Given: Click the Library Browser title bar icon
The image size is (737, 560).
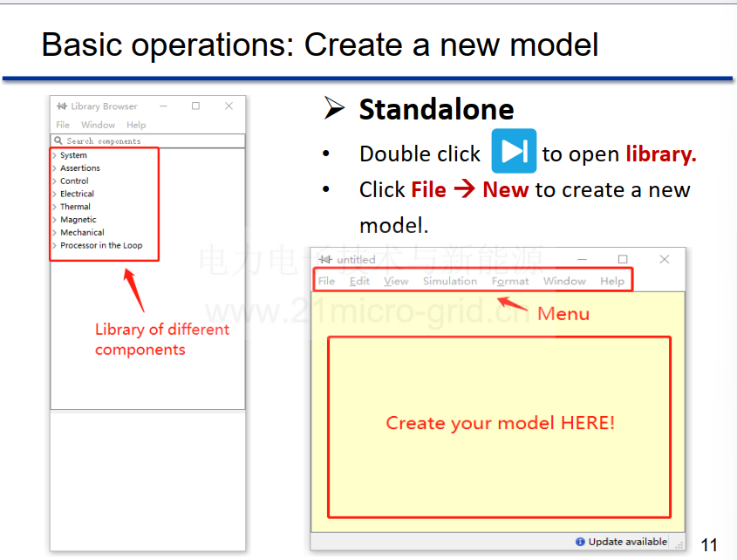Looking at the screenshot, I should click(x=62, y=106).
